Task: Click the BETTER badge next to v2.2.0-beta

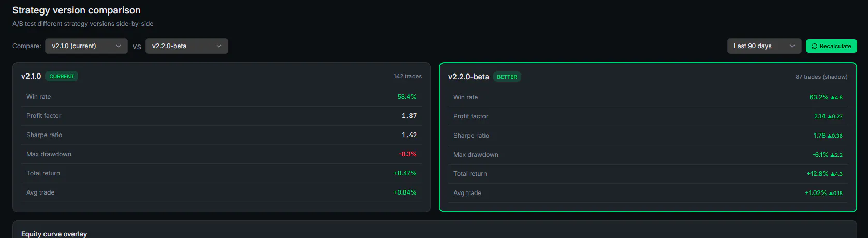Action: pyautogui.click(x=507, y=77)
